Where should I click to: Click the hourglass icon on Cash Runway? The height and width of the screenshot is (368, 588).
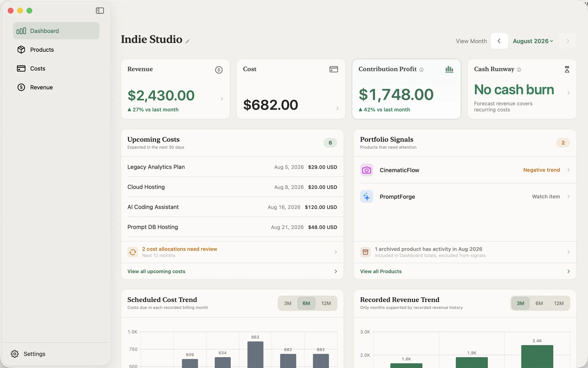[567, 70]
